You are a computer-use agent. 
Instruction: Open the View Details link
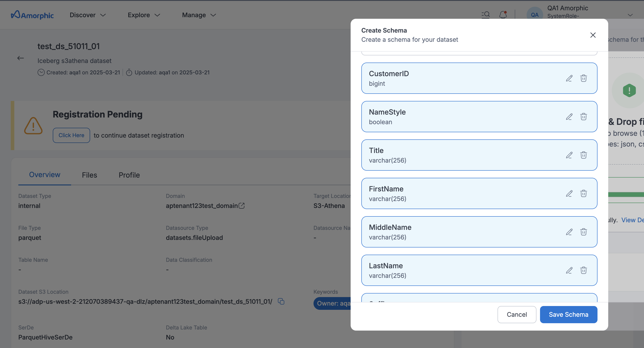633,220
